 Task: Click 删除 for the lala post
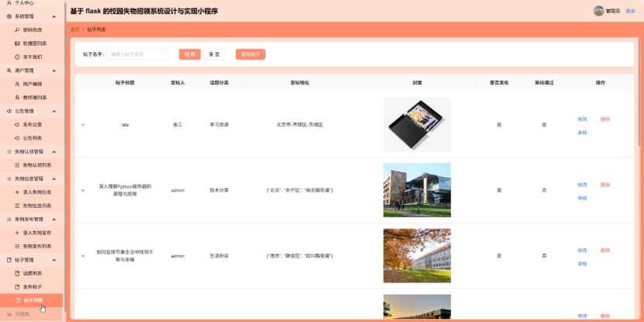click(605, 119)
